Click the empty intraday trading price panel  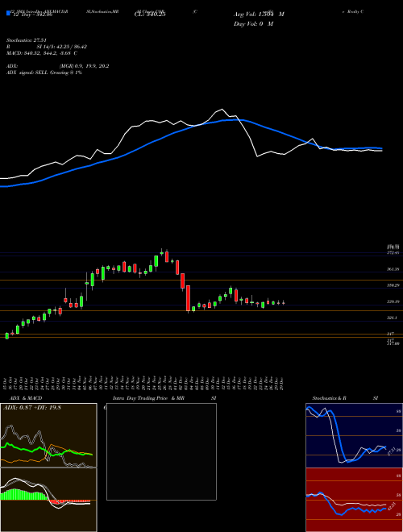[x=161, y=451]
